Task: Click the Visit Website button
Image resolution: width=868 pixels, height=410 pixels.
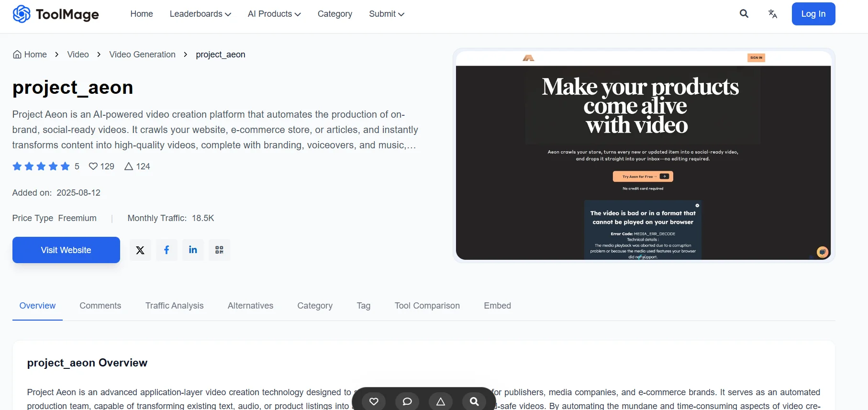Action: (66, 250)
